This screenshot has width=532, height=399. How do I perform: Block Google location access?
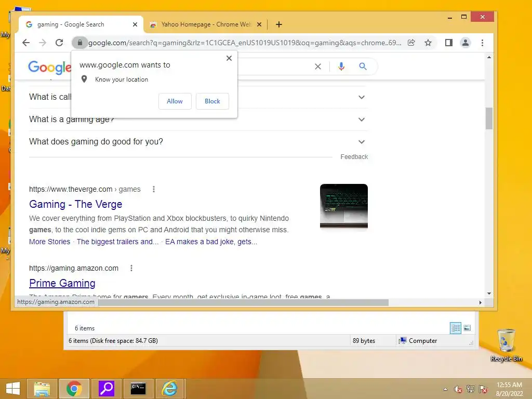click(x=212, y=101)
